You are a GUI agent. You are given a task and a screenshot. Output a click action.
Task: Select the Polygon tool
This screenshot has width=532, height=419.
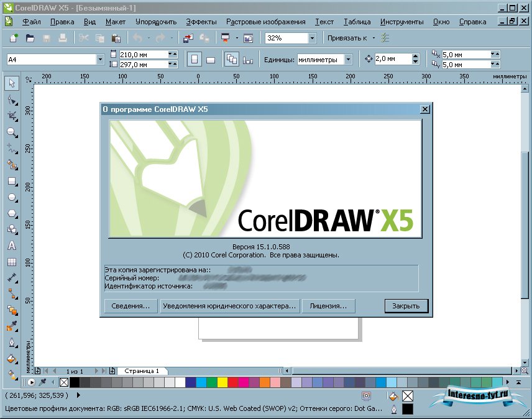coord(12,213)
